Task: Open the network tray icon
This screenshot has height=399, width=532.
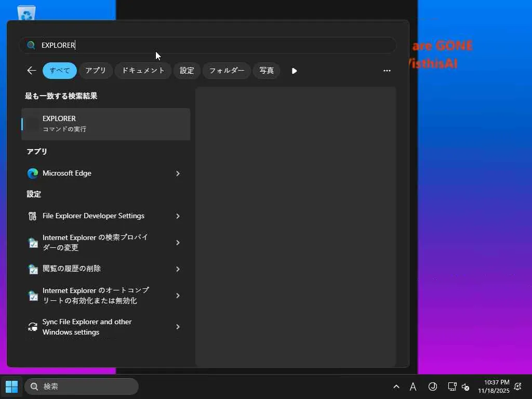Action: [x=452, y=387]
